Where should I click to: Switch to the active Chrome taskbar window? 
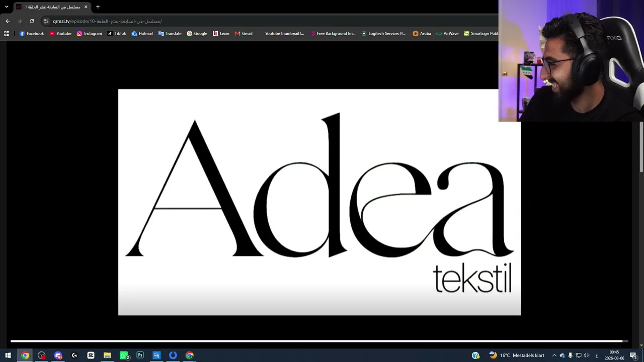click(25, 355)
